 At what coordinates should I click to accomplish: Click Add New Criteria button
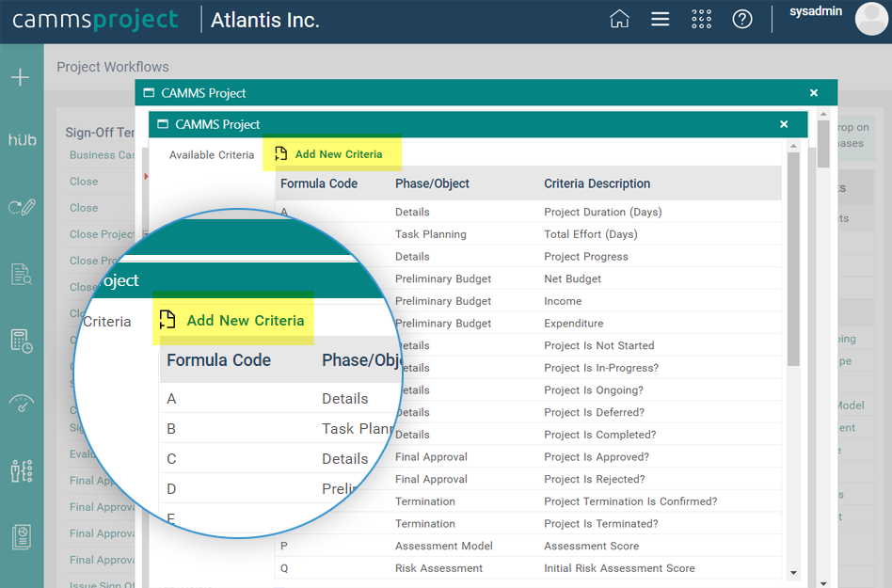pos(328,154)
